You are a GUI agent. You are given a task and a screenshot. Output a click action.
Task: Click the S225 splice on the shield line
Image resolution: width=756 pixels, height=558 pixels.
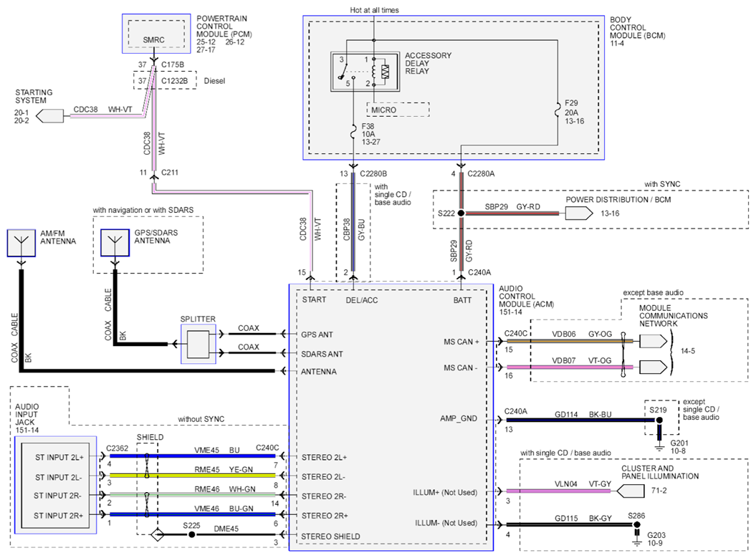coord(191,535)
